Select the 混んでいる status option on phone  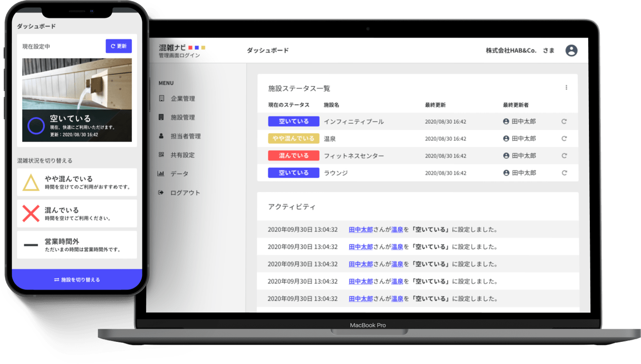coord(77,214)
